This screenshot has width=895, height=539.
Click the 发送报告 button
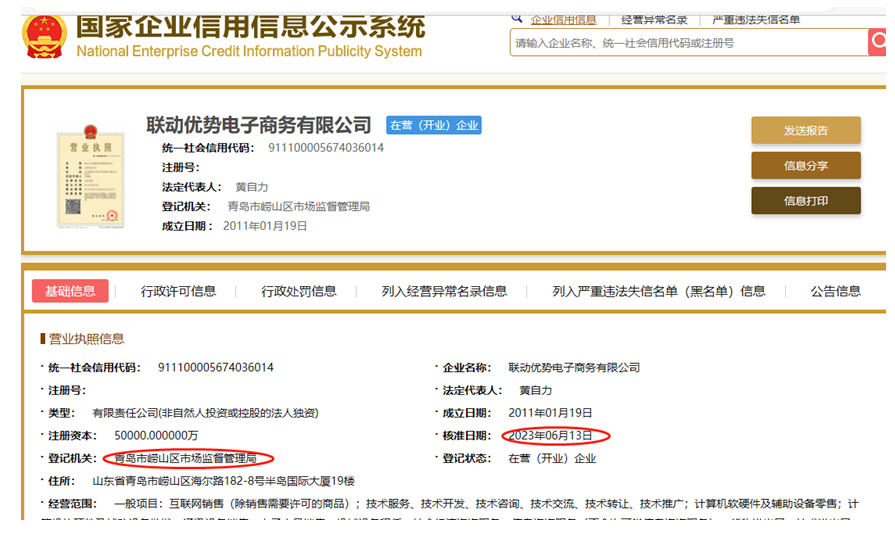(805, 130)
